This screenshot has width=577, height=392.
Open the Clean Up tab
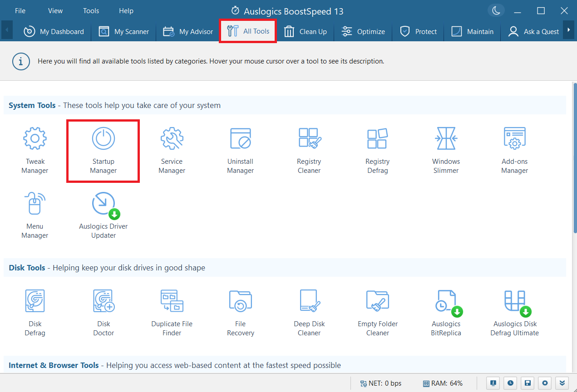click(305, 31)
